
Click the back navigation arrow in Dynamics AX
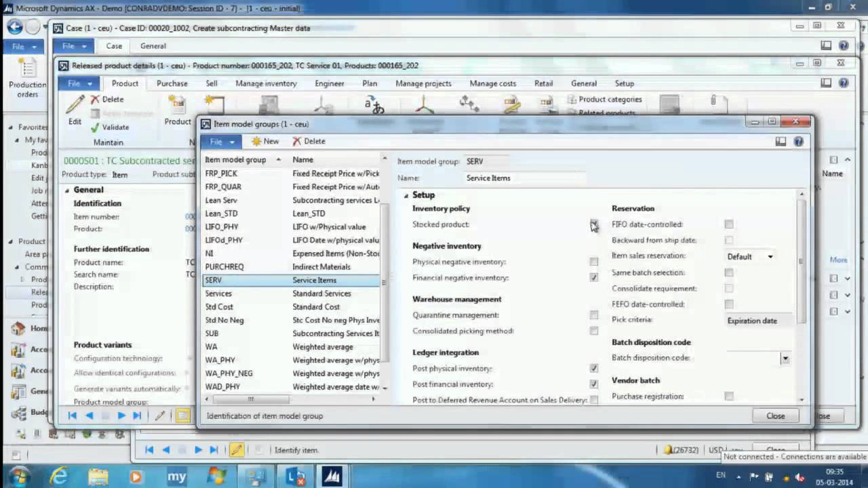[14, 28]
